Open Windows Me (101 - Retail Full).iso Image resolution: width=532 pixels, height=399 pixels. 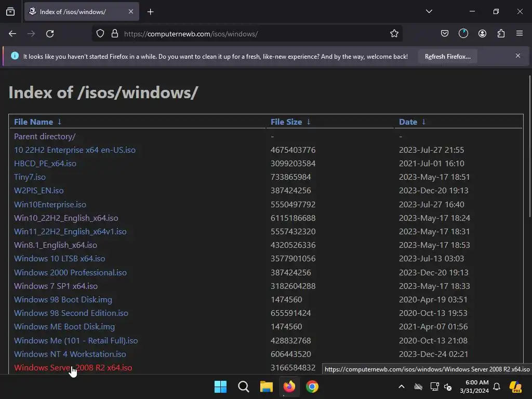pos(76,341)
